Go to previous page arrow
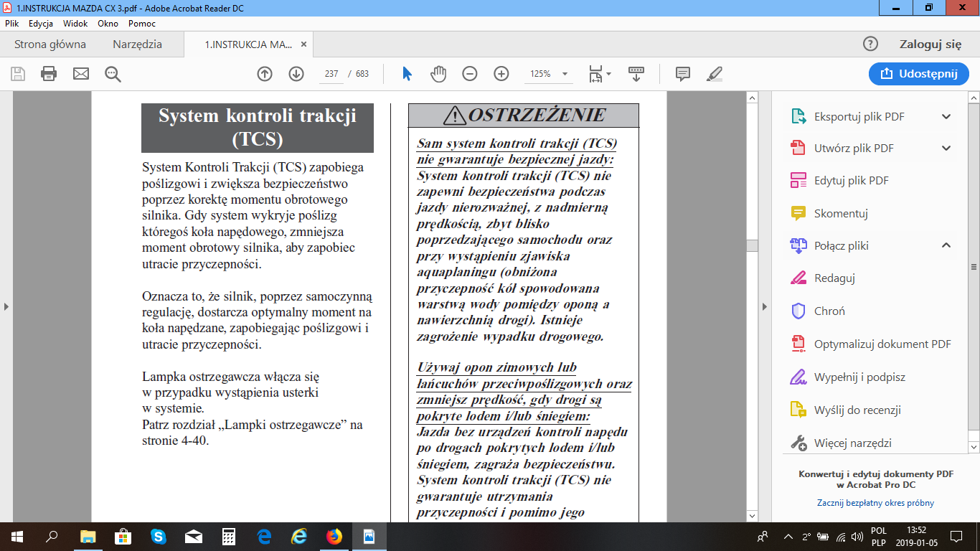 265,74
